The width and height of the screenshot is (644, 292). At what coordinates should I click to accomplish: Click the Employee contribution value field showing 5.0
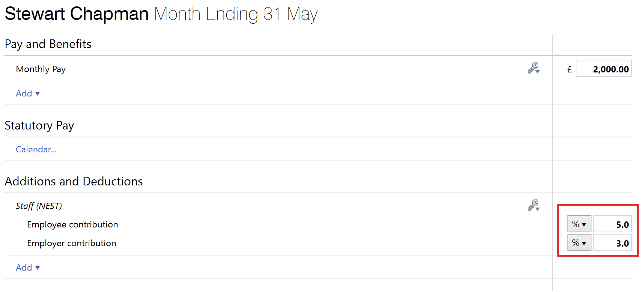(612, 224)
